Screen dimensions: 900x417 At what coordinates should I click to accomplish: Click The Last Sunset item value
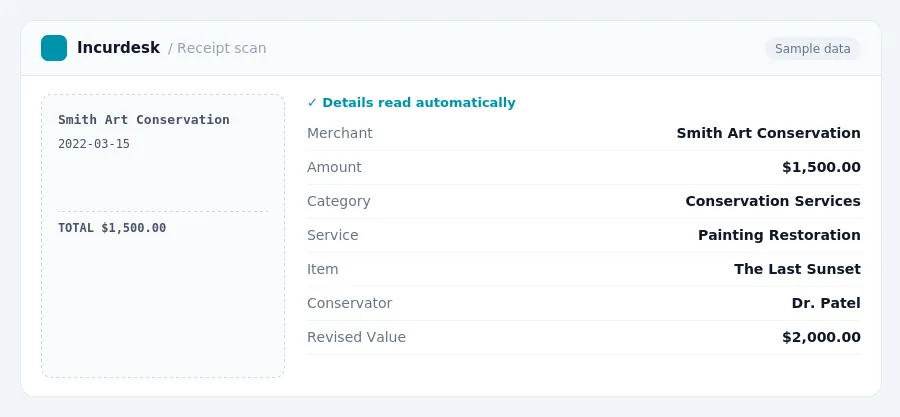coord(797,269)
